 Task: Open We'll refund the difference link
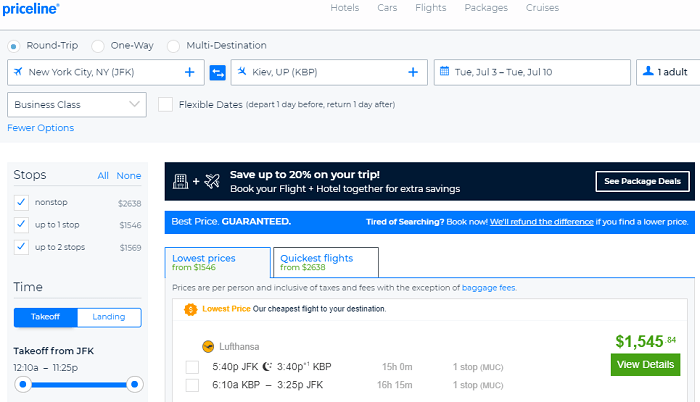tap(542, 222)
